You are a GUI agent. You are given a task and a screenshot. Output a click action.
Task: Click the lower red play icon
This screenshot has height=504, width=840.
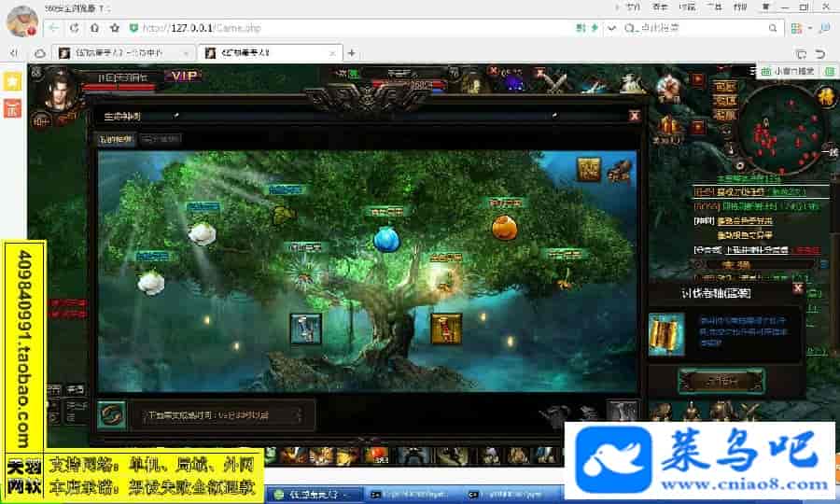click(698, 127)
